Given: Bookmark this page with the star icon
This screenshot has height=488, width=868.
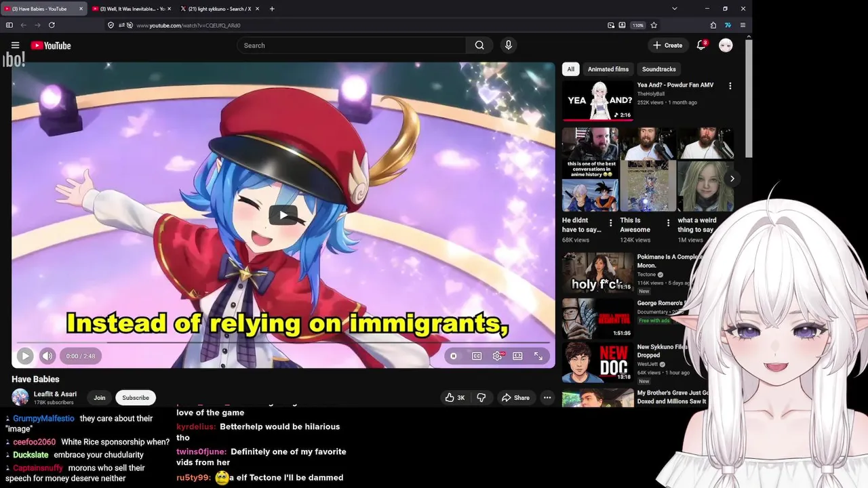Looking at the screenshot, I should tap(654, 25).
